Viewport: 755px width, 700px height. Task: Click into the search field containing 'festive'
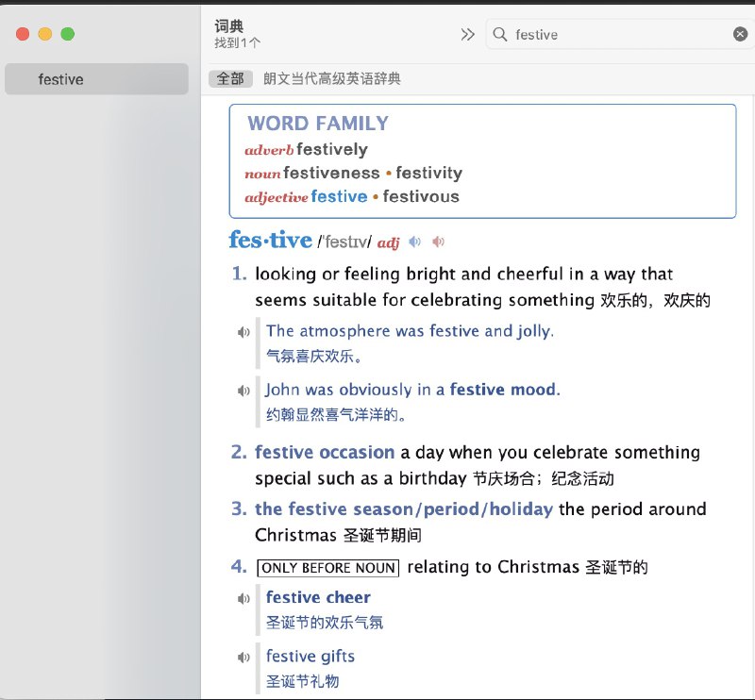[x=618, y=35]
